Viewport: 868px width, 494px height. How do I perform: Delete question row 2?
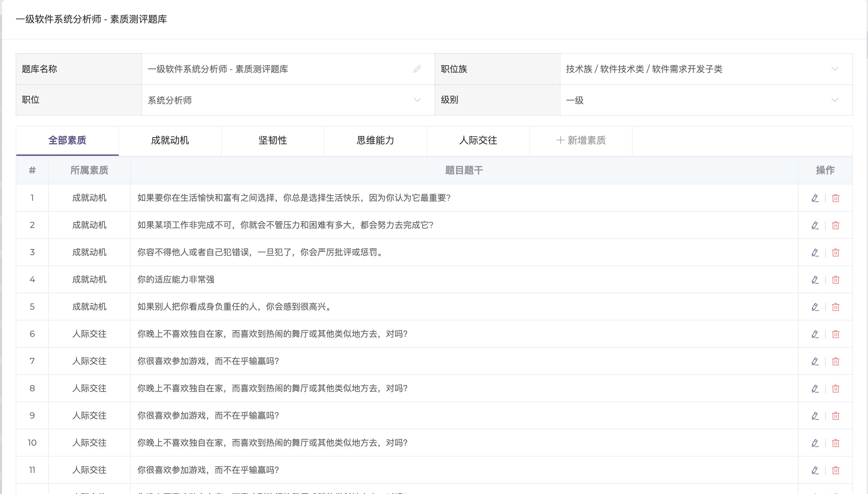(x=835, y=225)
